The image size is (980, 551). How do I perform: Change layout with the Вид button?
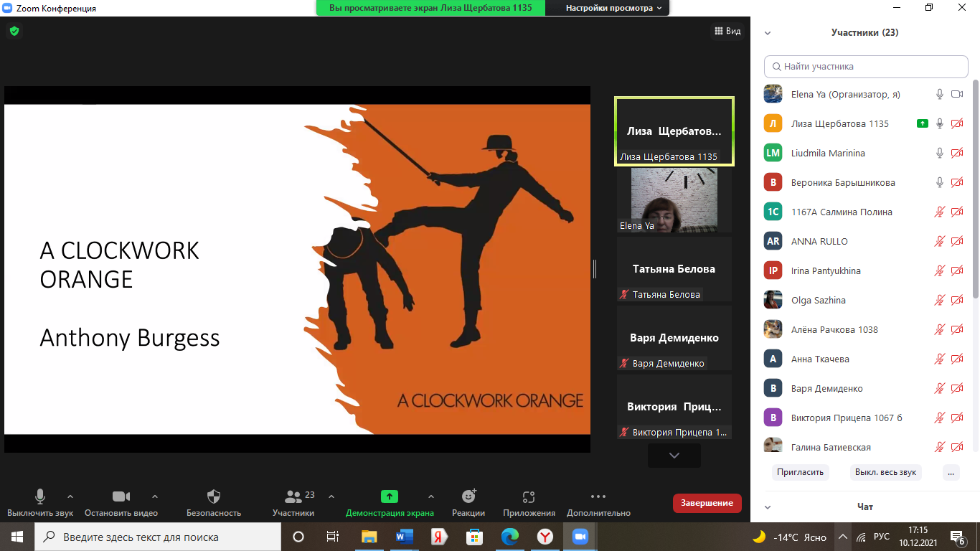pos(727,31)
